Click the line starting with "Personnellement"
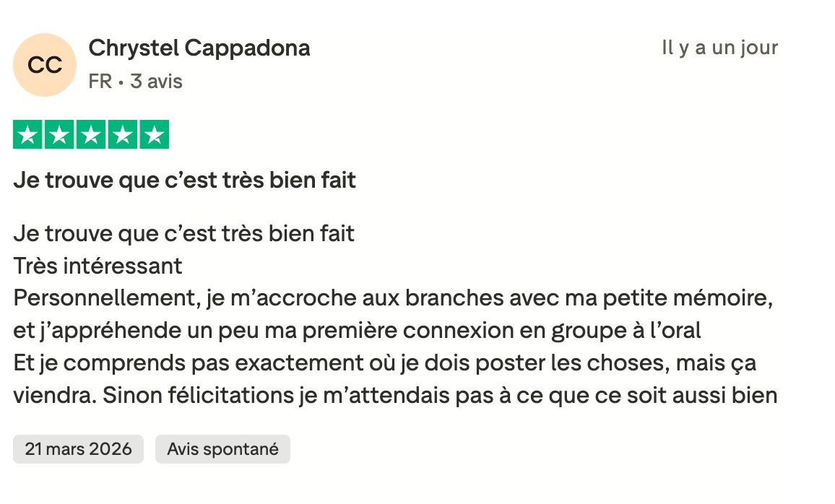 click(x=393, y=299)
